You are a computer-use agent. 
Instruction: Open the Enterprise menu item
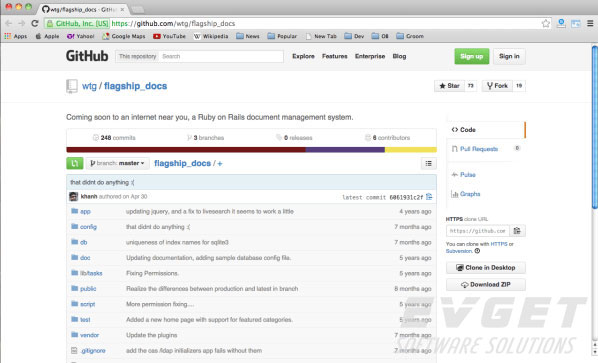click(370, 56)
